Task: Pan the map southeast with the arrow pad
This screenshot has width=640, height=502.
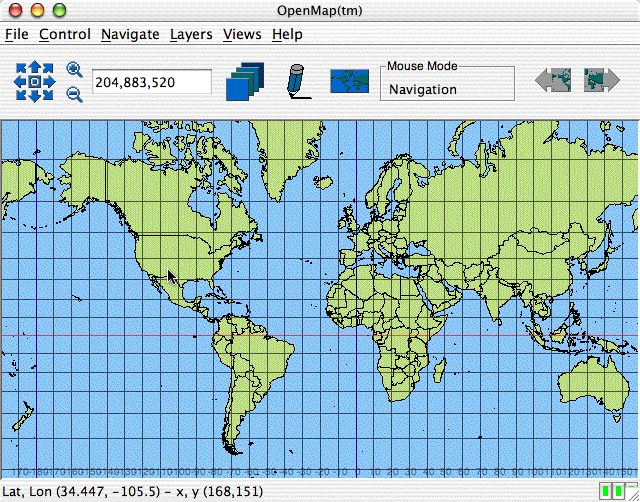Action: tap(48, 95)
